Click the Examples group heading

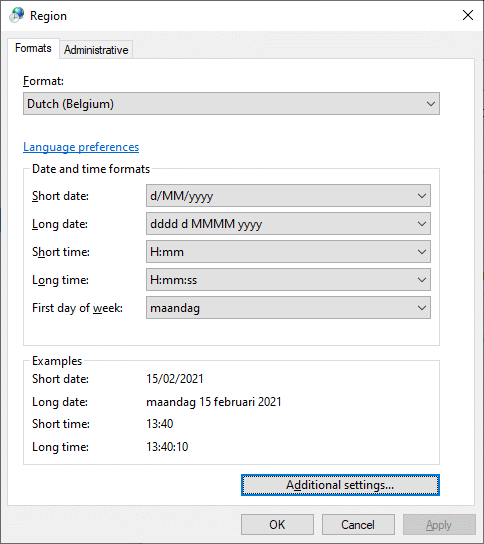(57, 361)
